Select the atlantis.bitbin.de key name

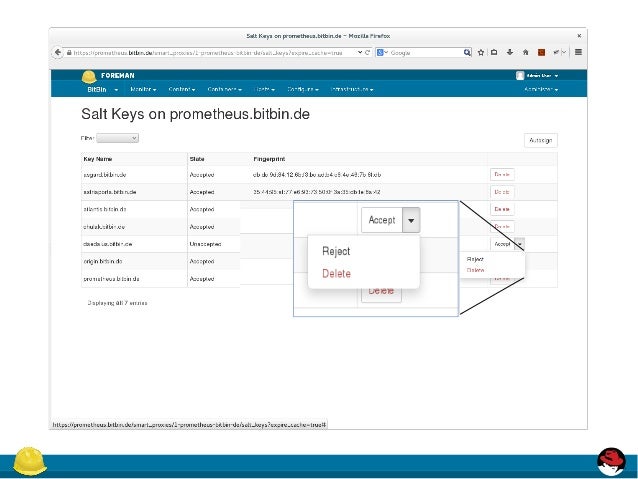coord(105,209)
